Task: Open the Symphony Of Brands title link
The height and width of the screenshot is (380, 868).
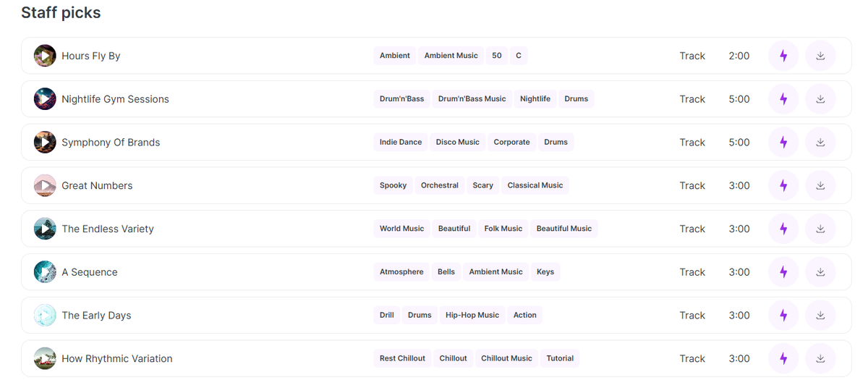Action: coord(111,143)
